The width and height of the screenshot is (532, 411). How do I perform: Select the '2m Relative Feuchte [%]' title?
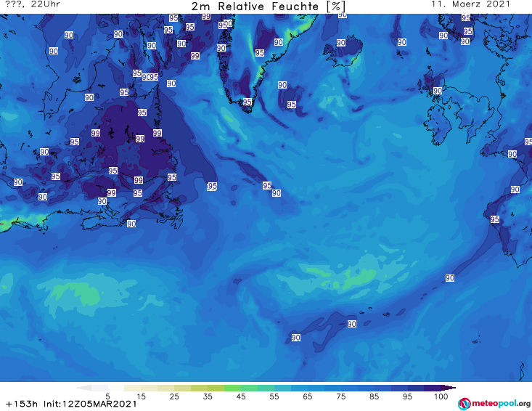[269, 6]
